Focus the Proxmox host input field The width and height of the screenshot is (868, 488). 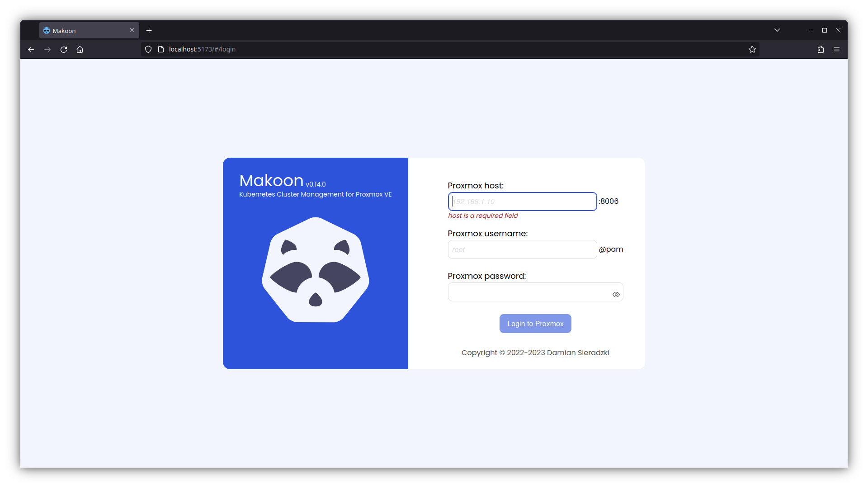pos(522,202)
